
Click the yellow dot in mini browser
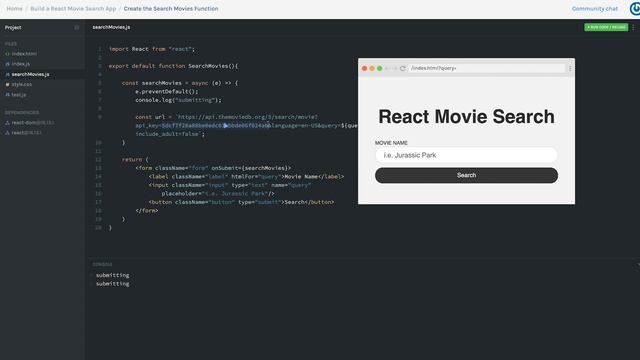[x=372, y=69]
